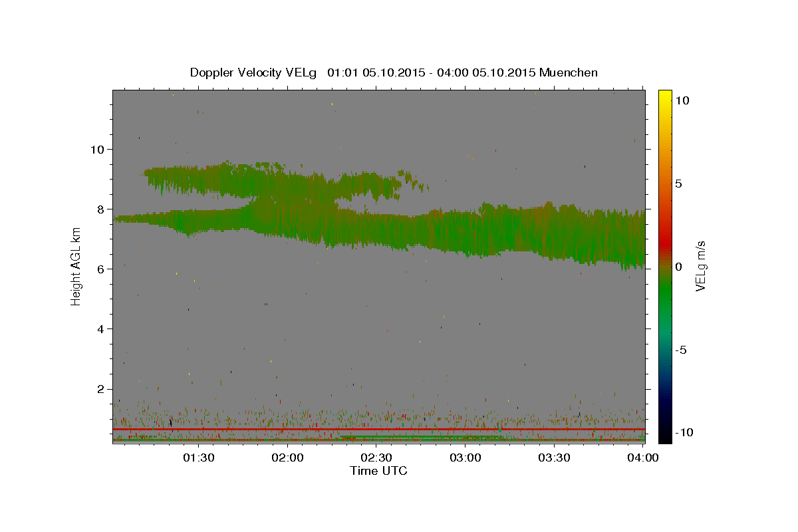
Task: Click the red horizontal line near ground
Action: click(x=378, y=430)
